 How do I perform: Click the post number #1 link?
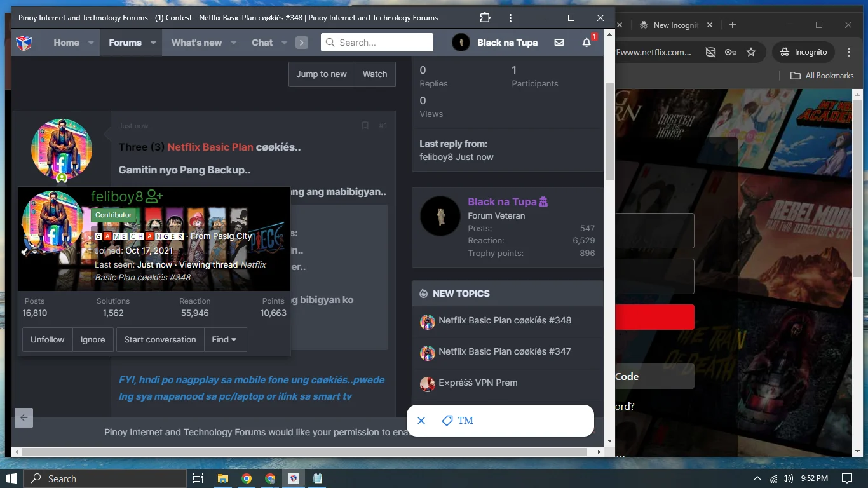(x=383, y=126)
